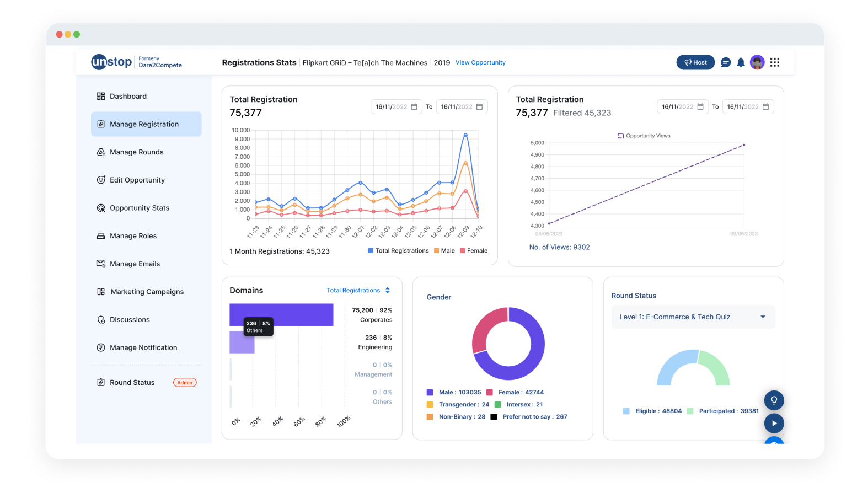Go to Manage Rounds in sidebar
The image size is (868, 482).
[x=136, y=152]
